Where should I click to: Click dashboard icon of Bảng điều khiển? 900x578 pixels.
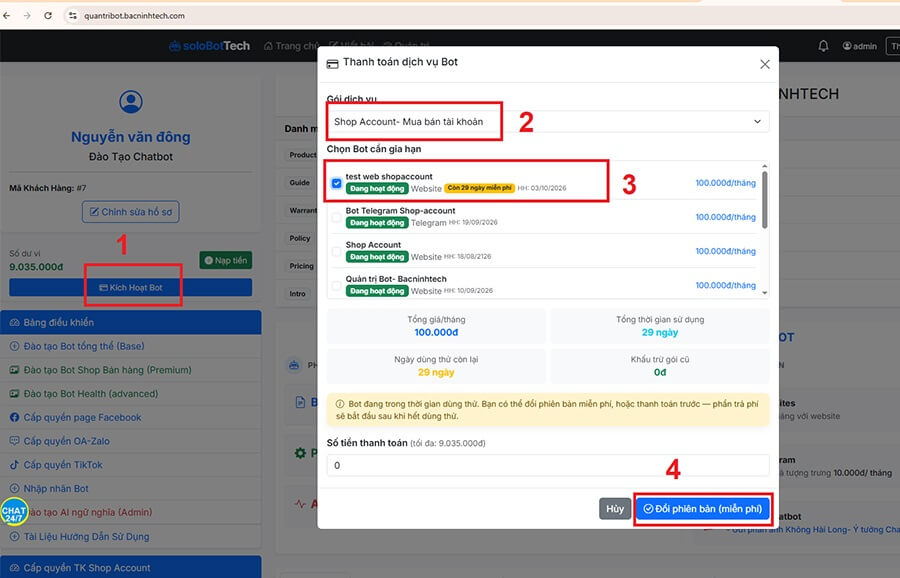[x=14, y=323]
